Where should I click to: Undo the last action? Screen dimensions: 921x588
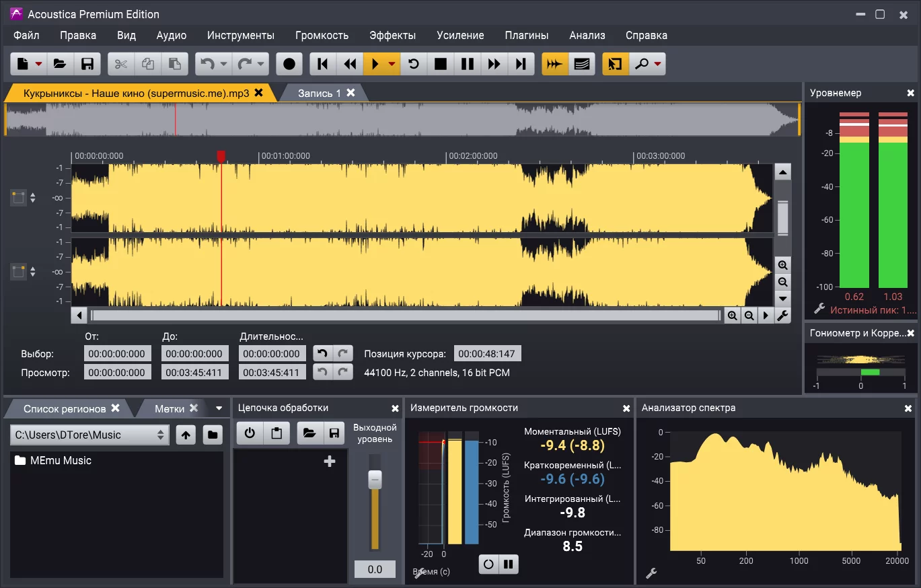coord(207,64)
